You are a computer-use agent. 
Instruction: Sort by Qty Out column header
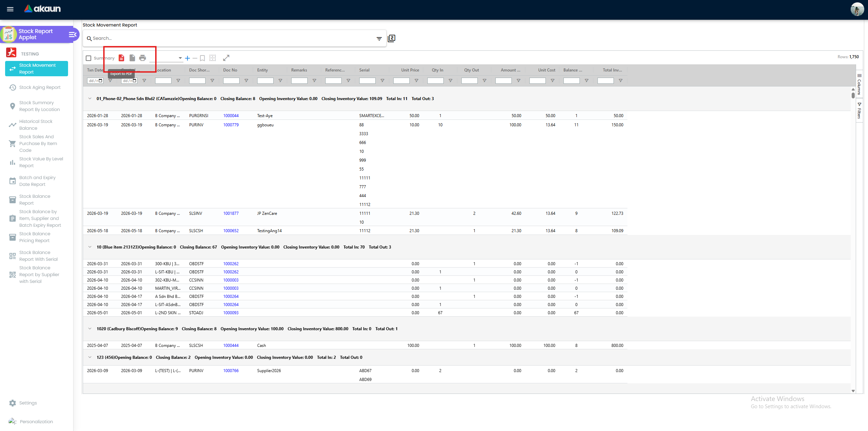click(x=472, y=70)
